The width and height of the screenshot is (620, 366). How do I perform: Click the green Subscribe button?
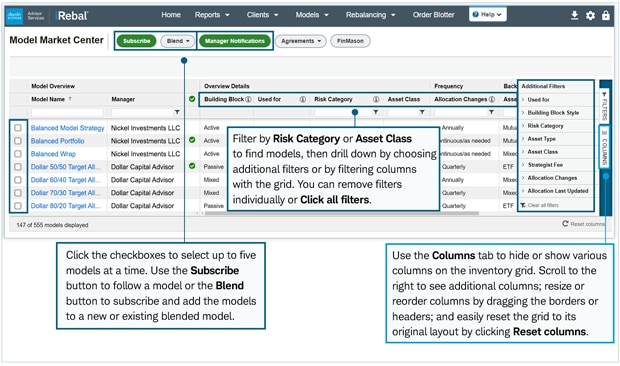[x=136, y=41]
